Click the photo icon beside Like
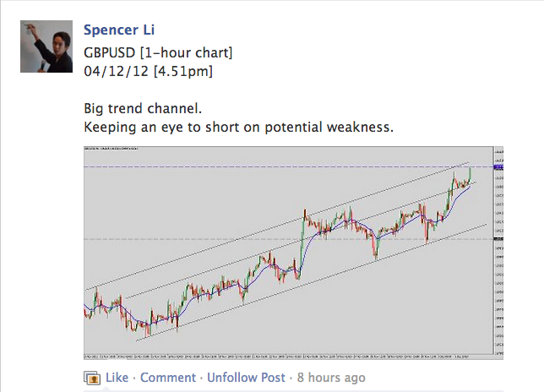 pos(91,378)
